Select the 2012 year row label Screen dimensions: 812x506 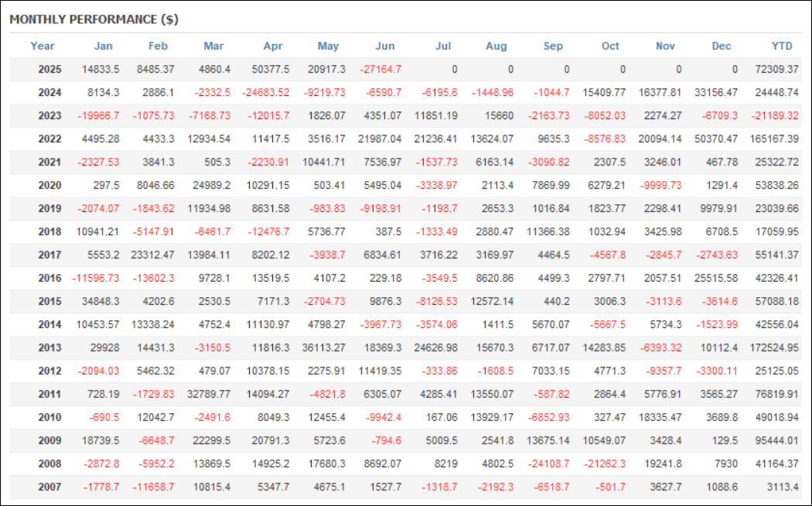coord(49,371)
